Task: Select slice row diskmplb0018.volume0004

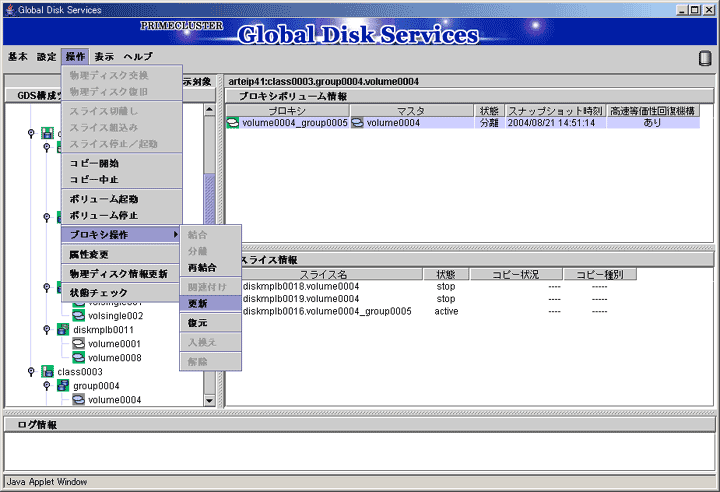Action: [301, 287]
